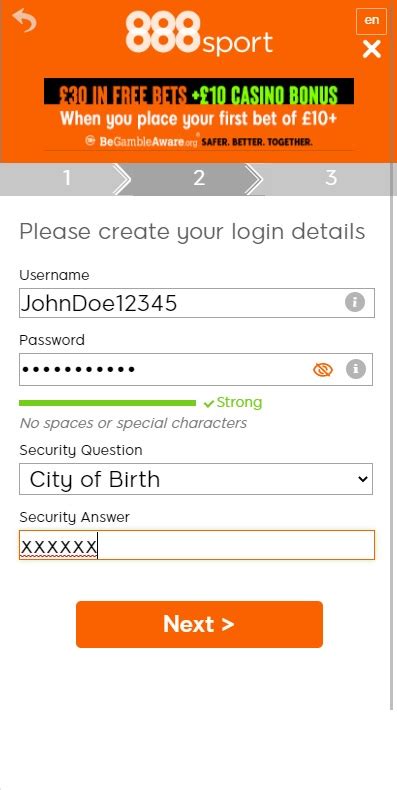This screenshot has width=397, height=790.
Task: Jump to step 3 tab
Action: click(330, 178)
